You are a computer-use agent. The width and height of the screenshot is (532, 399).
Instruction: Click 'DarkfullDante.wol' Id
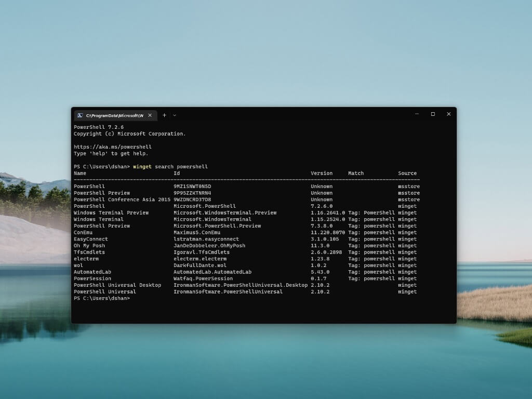click(x=200, y=265)
